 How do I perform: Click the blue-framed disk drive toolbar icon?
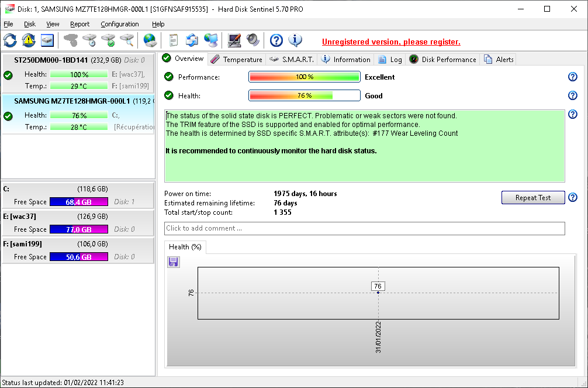pos(47,40)
